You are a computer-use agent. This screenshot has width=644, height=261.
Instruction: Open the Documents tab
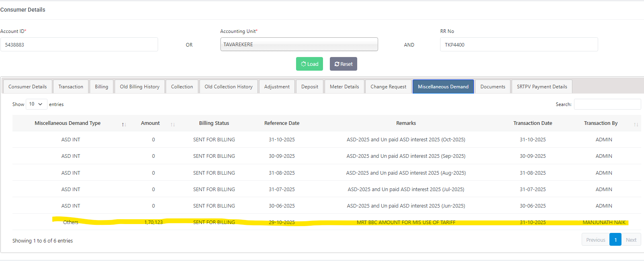[493, 87]
